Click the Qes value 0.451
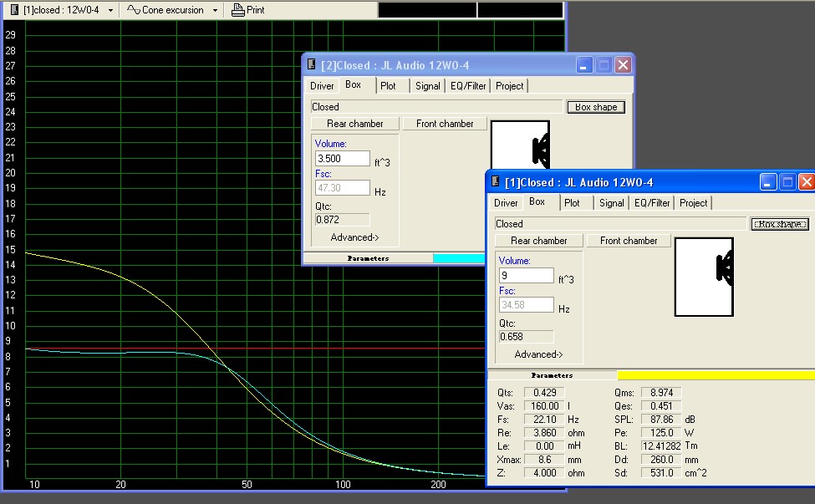The image size is (815, 504). (x=661, y=406)
